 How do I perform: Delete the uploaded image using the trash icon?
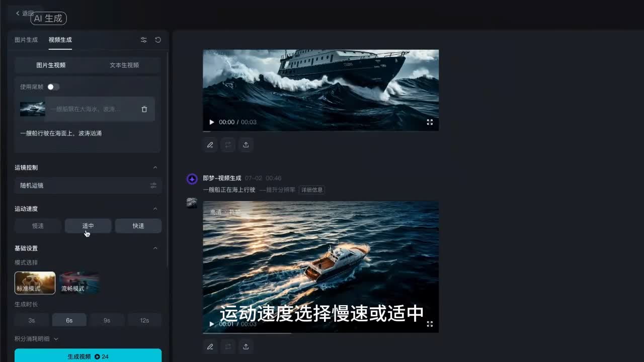(144, 109)
